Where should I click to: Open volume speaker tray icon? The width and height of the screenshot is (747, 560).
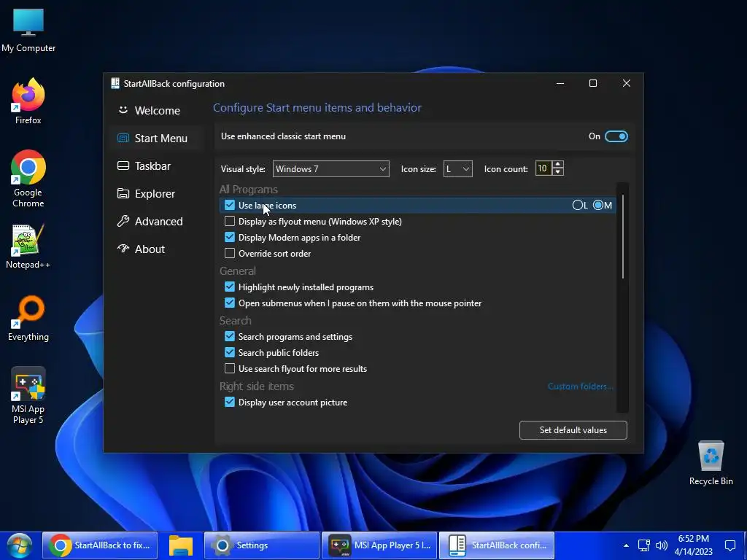pyautogui.click(x=661, y=545)
